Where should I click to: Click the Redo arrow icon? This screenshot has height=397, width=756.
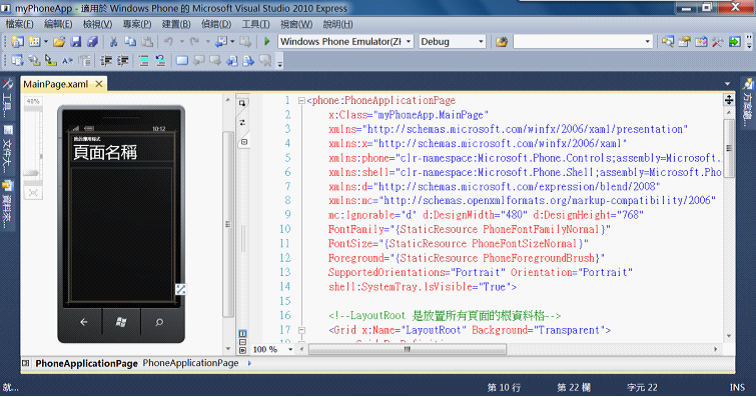194,42
